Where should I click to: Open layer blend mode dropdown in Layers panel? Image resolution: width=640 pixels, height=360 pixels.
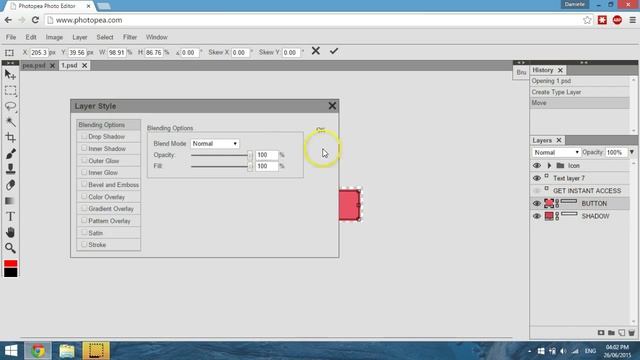(556, 152)
